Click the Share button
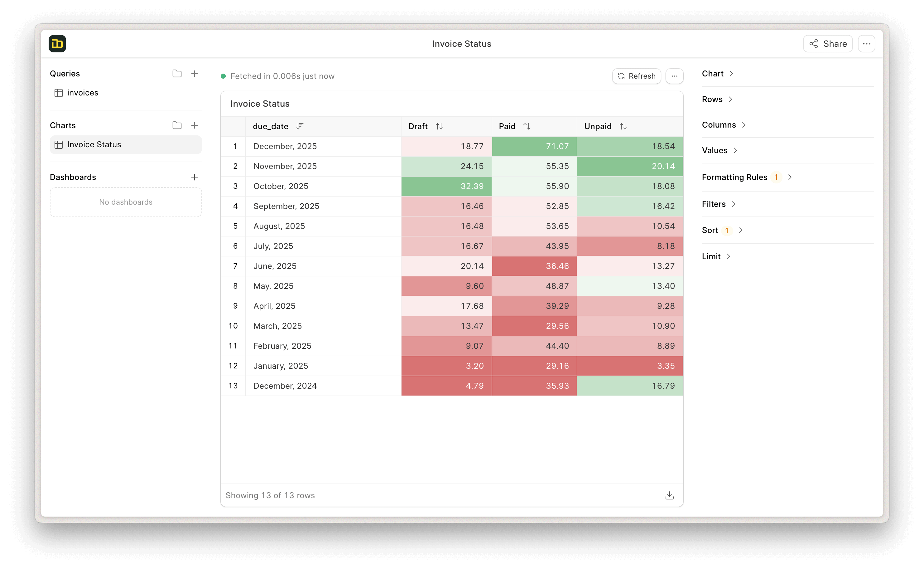The width and height of the screenshot is (924, 569). coord(828,44)
